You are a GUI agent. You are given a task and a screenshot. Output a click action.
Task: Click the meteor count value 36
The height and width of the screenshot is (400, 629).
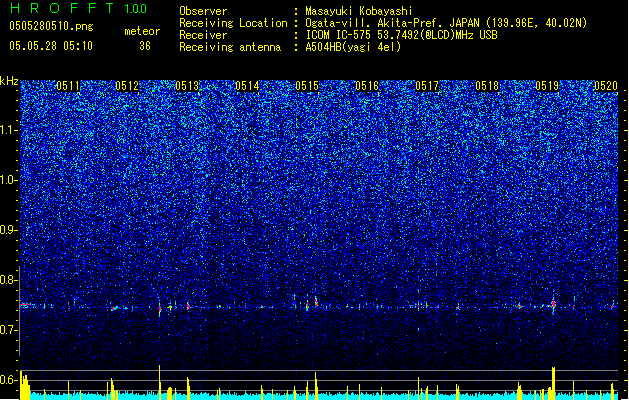[x=145, y=46]
